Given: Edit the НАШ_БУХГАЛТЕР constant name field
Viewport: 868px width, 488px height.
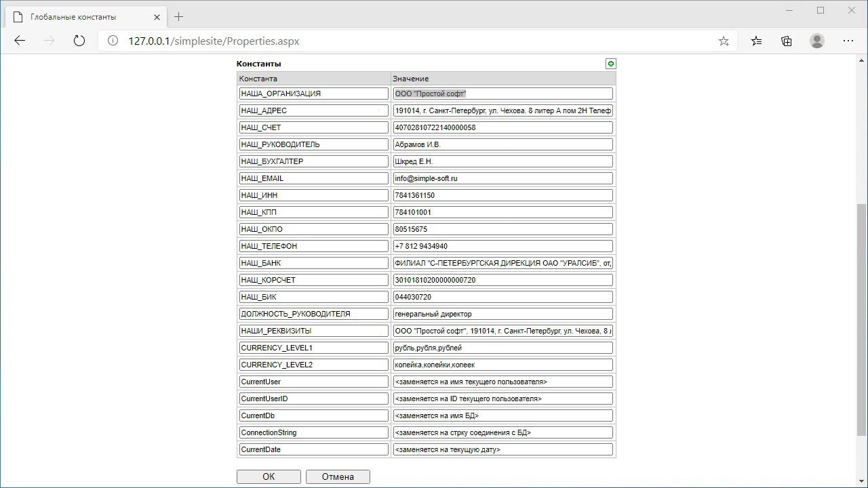Looking at the screenshot, I should pos(313,161).
